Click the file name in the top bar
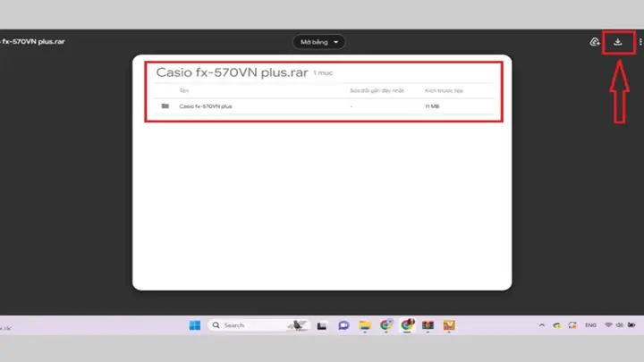The image size is (644, 362). pyautogui.click(x=33, y=41)
